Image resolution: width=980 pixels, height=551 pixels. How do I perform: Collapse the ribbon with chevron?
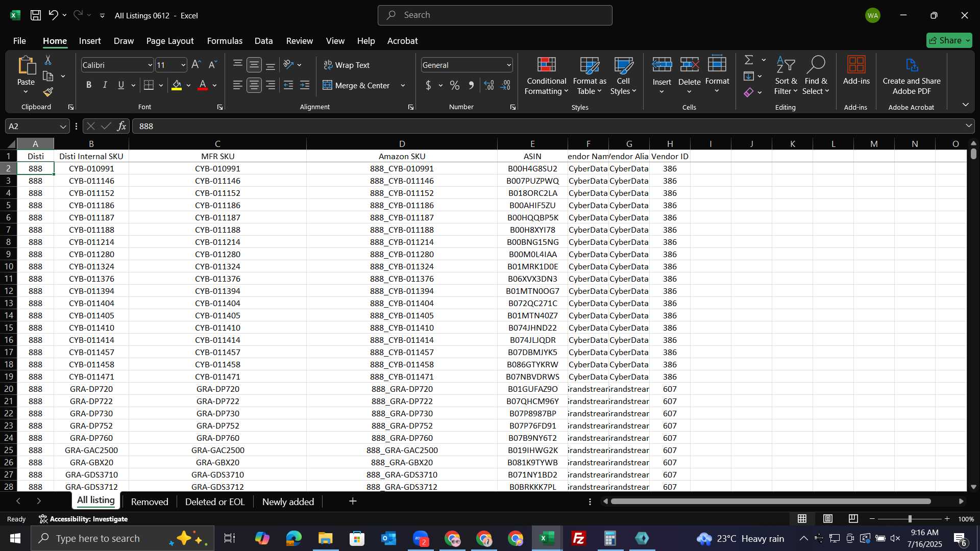coord(965,105)
